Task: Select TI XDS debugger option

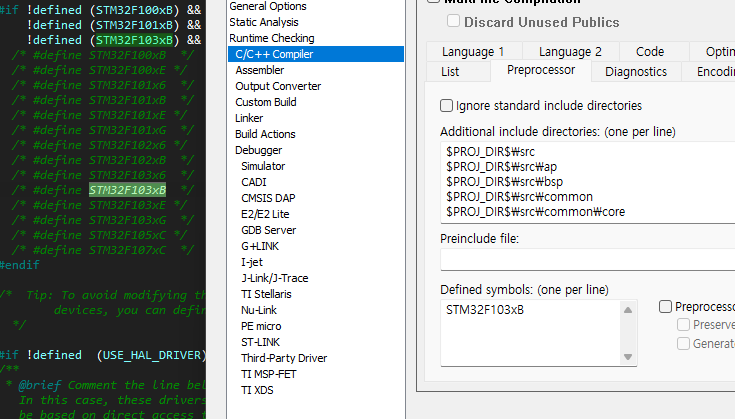Action: pos(257,390)
